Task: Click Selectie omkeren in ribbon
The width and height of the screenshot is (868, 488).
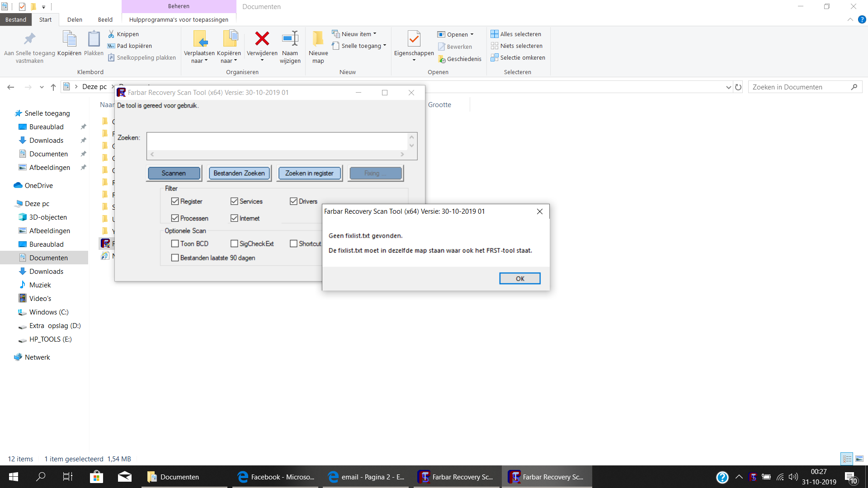Action: (518, 57)
